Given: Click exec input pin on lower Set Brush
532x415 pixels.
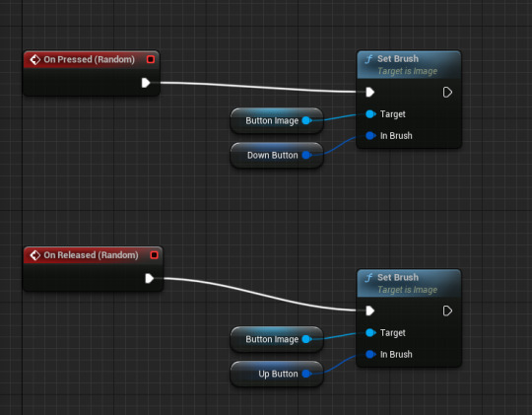Looking at the screenshot, I should tap(369, 311).
